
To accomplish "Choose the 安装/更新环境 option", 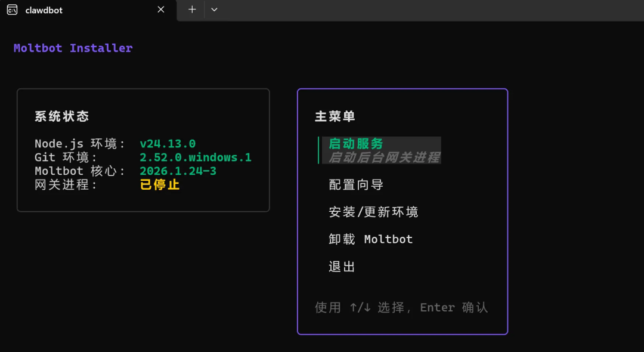I will pyautogui.click(x=373, y=212).
